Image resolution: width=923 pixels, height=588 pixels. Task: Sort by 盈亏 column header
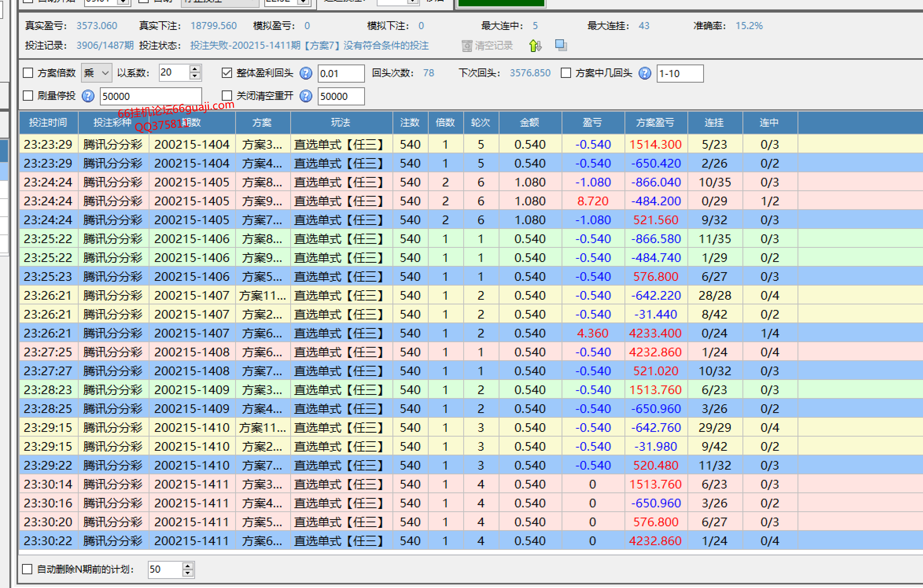tap(593, 123)
